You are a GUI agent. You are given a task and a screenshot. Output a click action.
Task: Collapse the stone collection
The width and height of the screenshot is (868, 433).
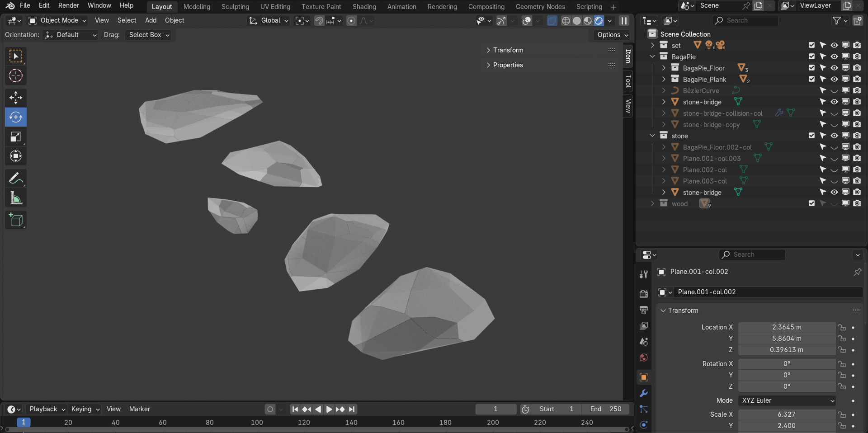[x=652, y=136]
